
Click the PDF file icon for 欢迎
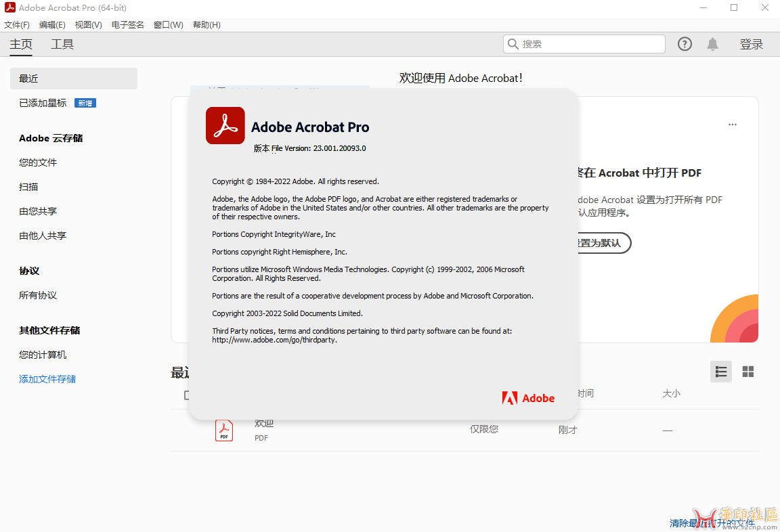[x=224, y=430]
